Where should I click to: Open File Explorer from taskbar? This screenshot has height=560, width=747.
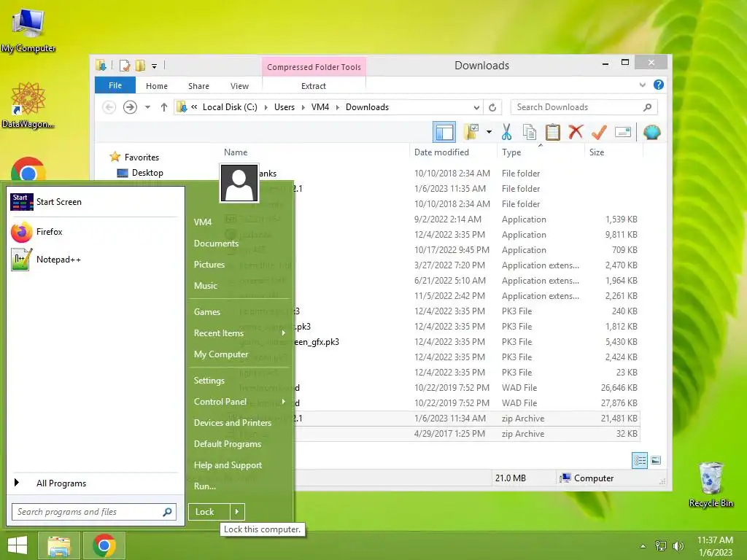coord(58,545)
